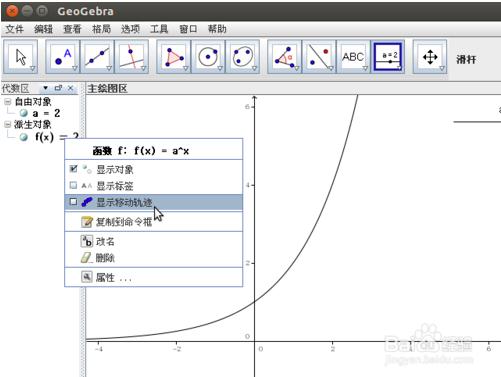Click the eraser icon next to 删除
501x377 pixels.
tap(86, 257)
